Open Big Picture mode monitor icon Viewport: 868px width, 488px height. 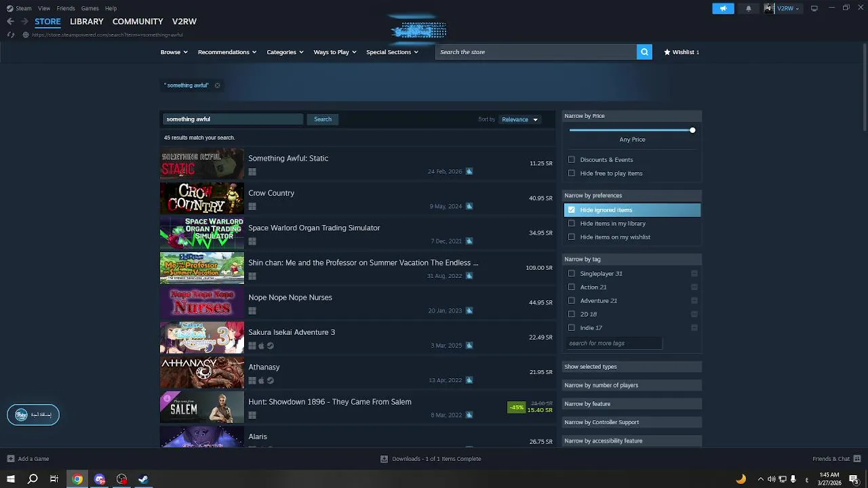[x=814, y=8]
